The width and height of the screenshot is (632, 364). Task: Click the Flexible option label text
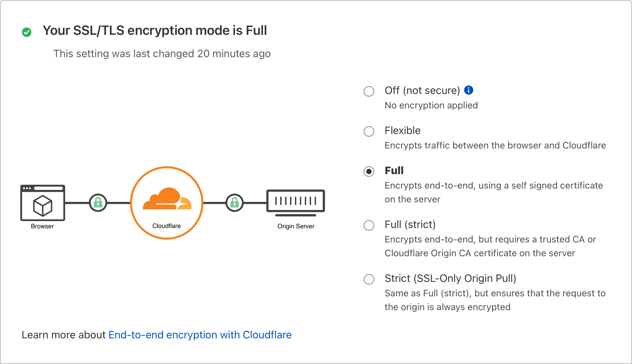pos(402,130)
